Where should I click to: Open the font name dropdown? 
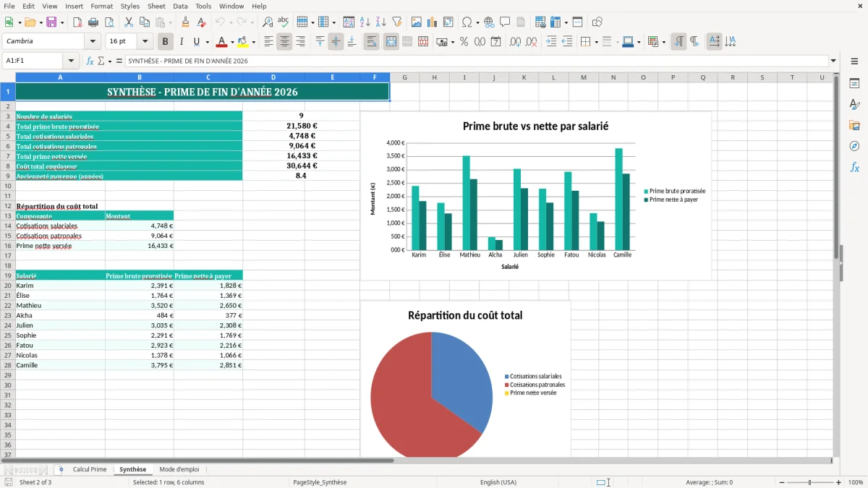click(x=92, y=42)
